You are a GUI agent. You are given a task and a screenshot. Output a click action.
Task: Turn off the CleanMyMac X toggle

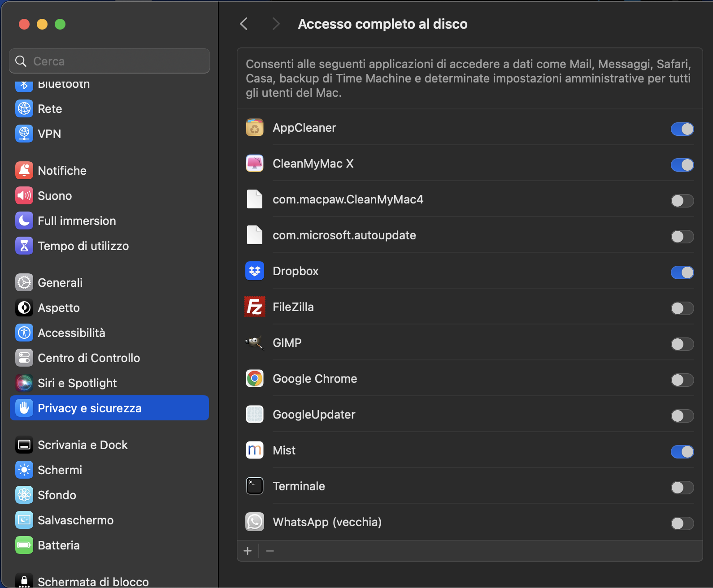coord(682,165)
